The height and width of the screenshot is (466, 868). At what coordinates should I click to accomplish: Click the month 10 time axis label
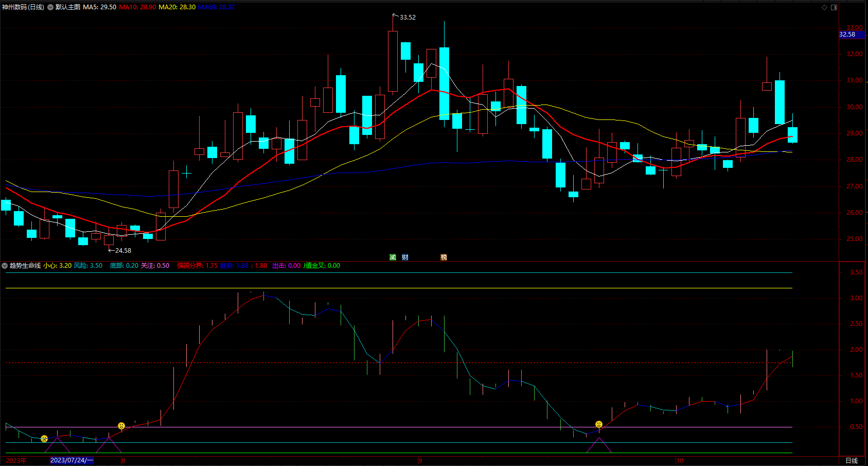point(680,460)
